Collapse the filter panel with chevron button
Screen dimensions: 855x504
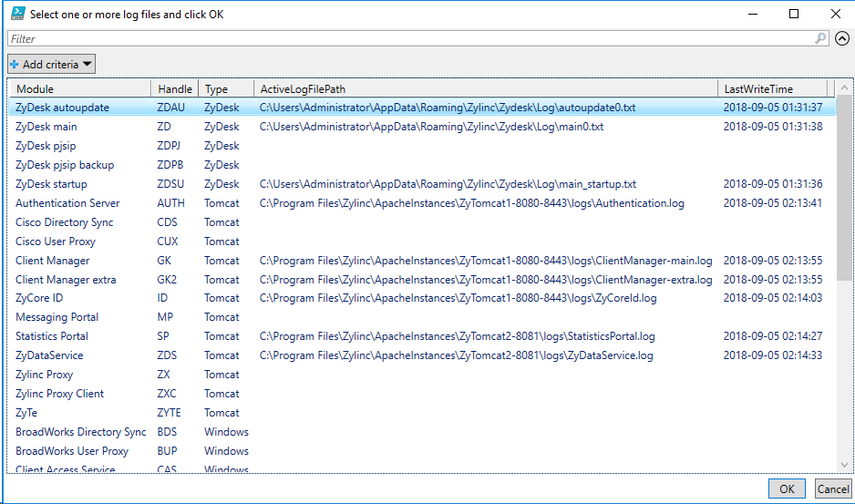point(842,38)
